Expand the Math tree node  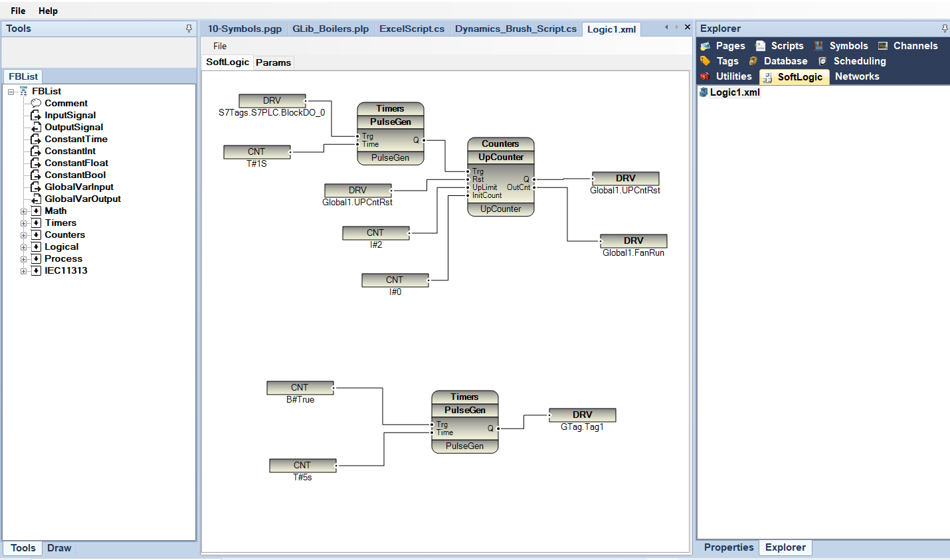(24, 211)
